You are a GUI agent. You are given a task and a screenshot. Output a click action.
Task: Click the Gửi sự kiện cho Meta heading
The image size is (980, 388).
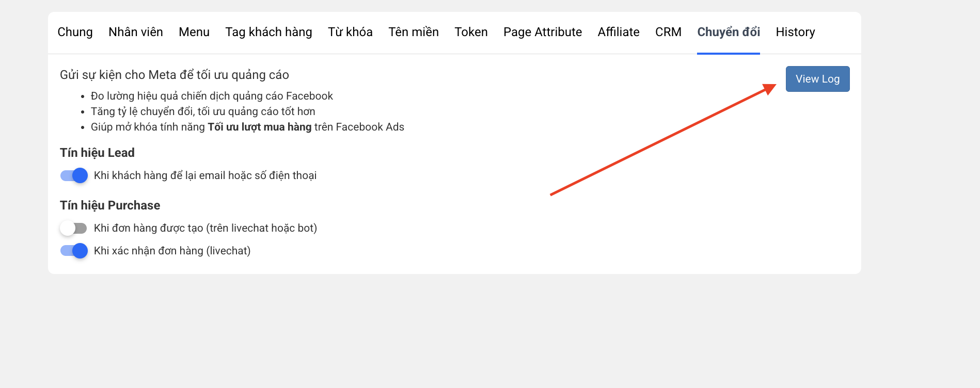175,75
